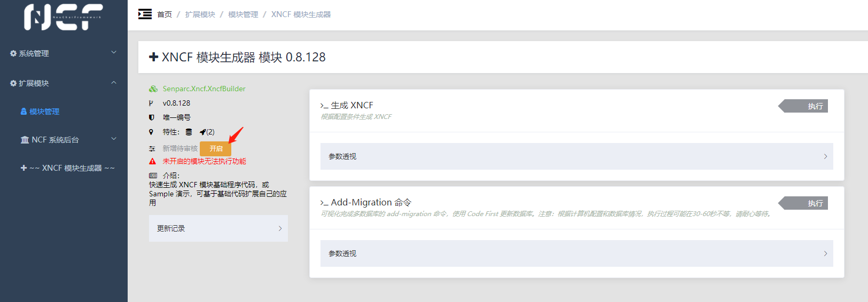The image size is (868, 302).
Task: Click the shield icon beside 唯一编号
Action: pyautogui.click(x=151, y=117)
